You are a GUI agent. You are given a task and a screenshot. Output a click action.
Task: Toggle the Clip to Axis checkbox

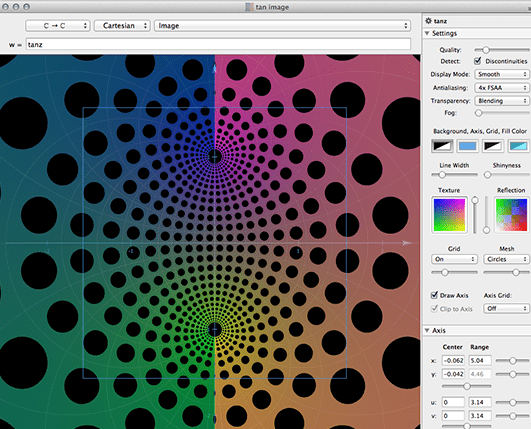pyautogui.click(x=434, y=308)
